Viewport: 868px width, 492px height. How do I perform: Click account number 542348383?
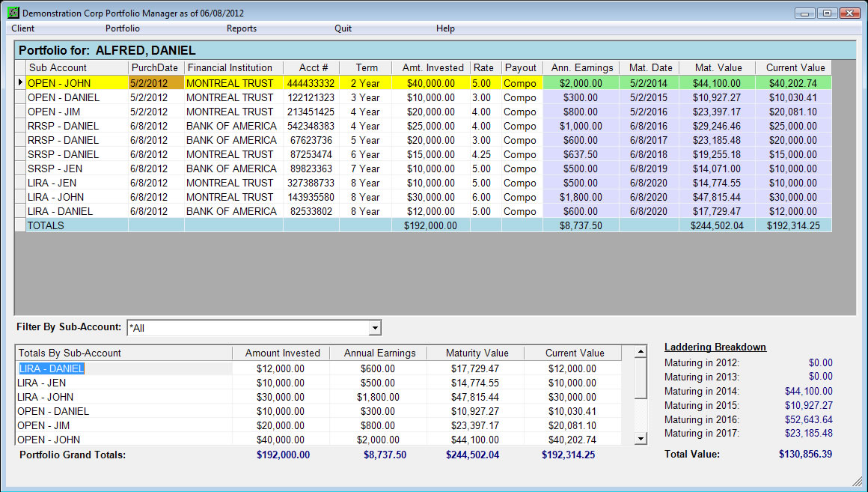(x=311, y=126)
